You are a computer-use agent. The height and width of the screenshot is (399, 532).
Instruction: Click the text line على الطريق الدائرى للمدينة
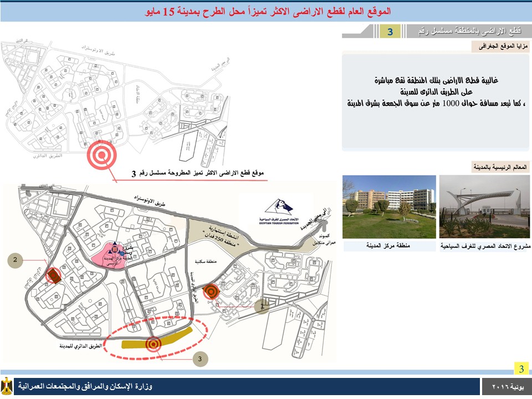pyautogui.click(x=436, y=92)
